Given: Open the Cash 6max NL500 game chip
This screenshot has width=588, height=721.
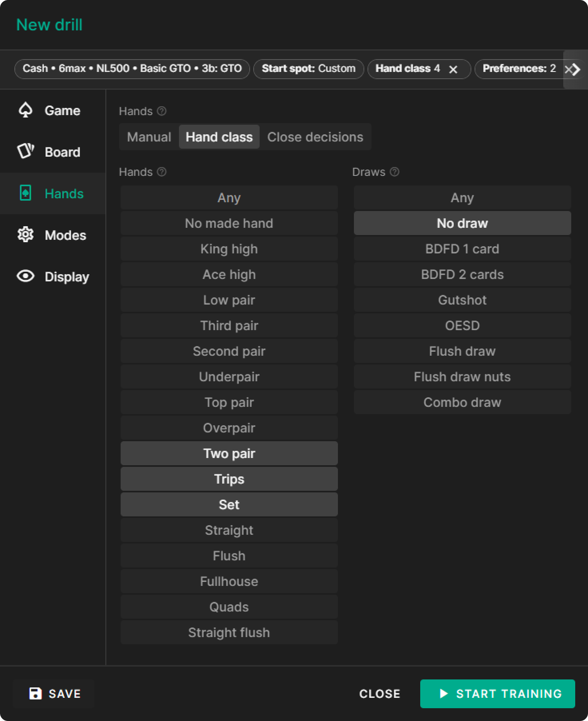Looking at the screenshot, I should click(x=132, y=69).
